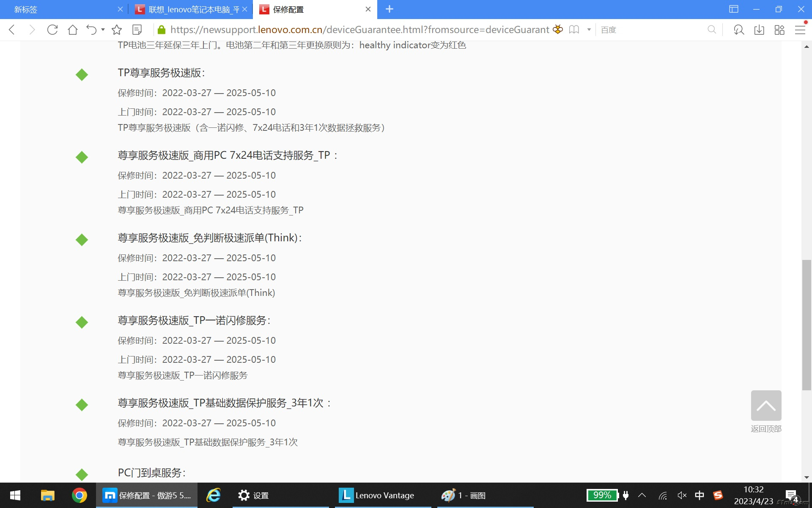This screenshot has width=812, height=508.
Task: Click 保修时间 under TP基础数据保护服务 heading
Action: tap(197, 423)
